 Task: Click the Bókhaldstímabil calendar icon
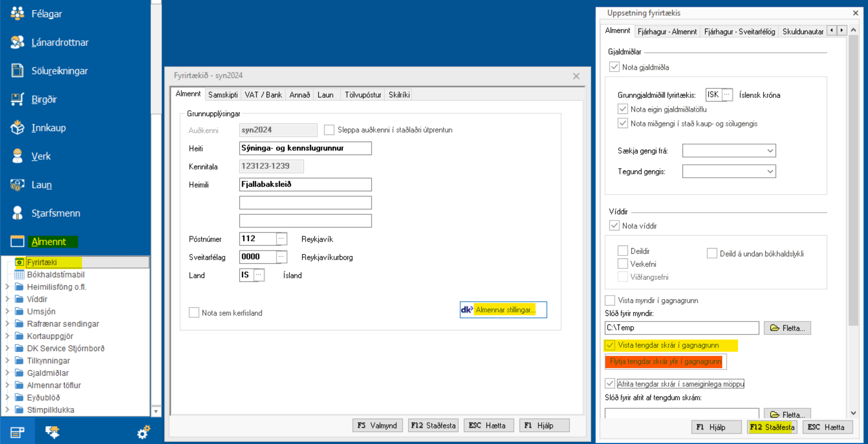pyautogui.click(x=19, y=274)
